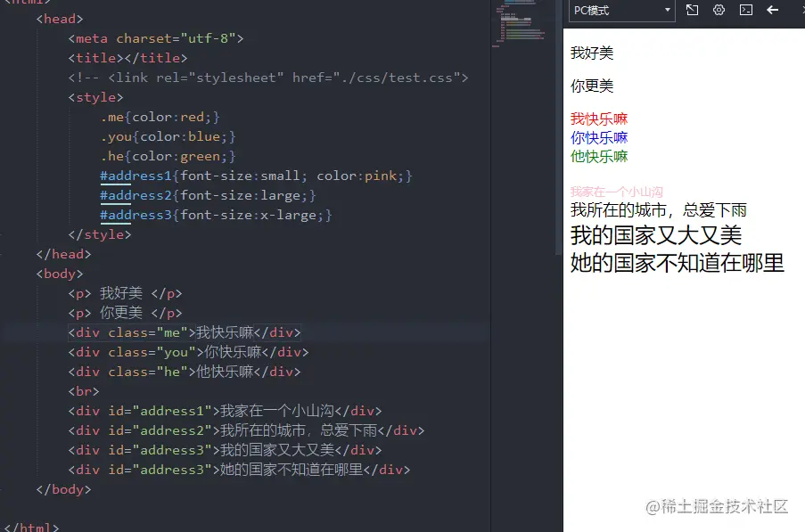
Task: Click the <style> opening tag
Action: pyautogui.click(x=95, y=97)
